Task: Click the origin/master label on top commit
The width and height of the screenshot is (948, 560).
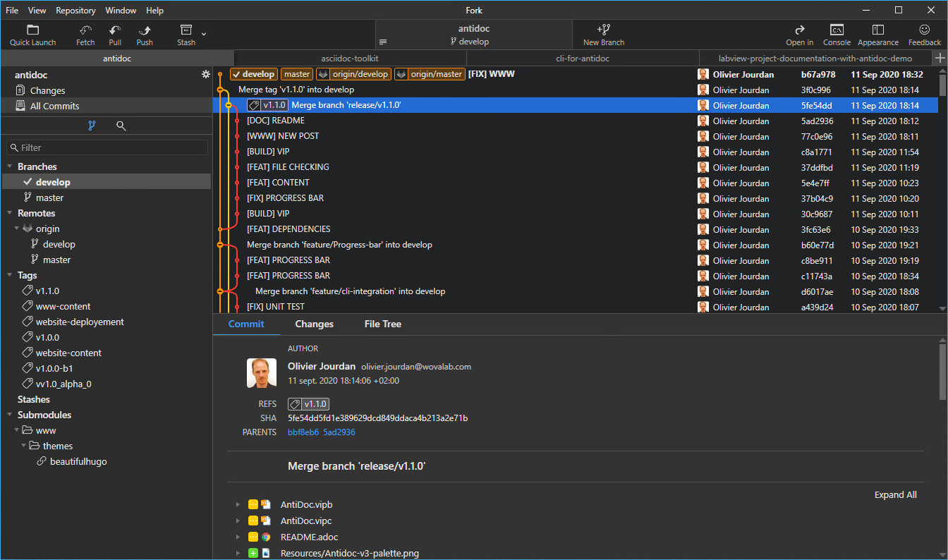Action: (429, 74)
